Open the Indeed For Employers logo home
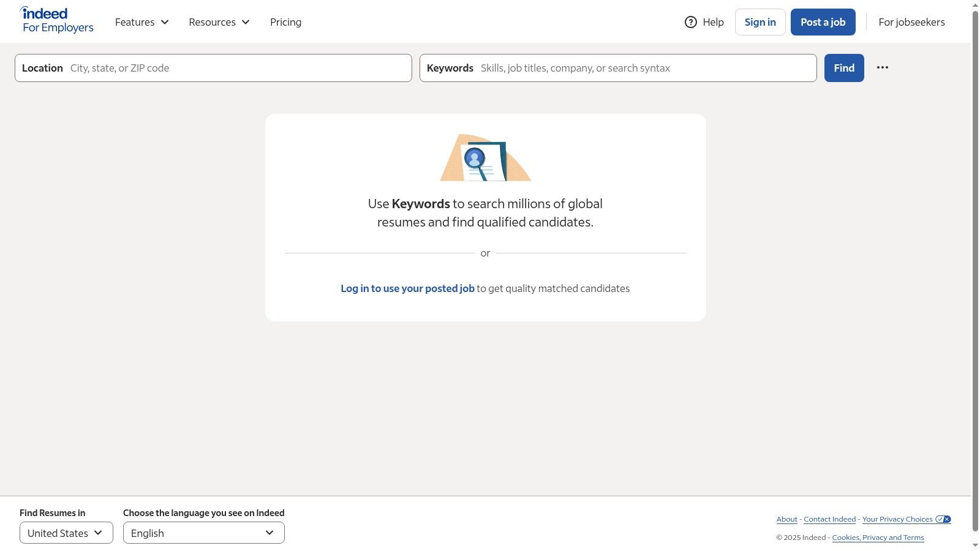This screenshot has width=980, height=551. [x=58, y=20]
